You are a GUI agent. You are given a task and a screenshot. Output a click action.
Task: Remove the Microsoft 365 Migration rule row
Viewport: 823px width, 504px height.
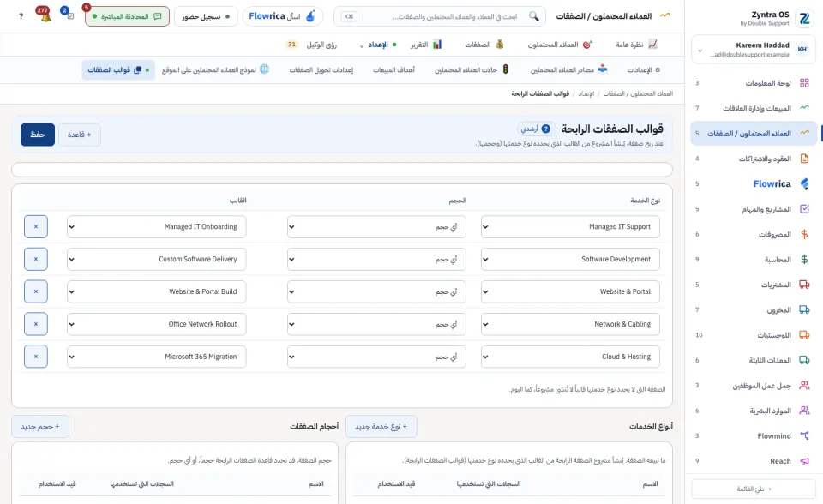pyautogui.click(x=36, y=357)
